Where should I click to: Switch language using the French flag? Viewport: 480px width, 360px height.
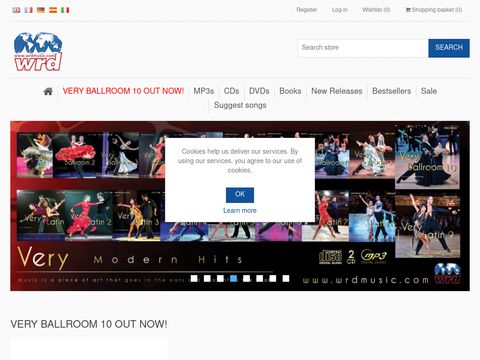[29, 10]
